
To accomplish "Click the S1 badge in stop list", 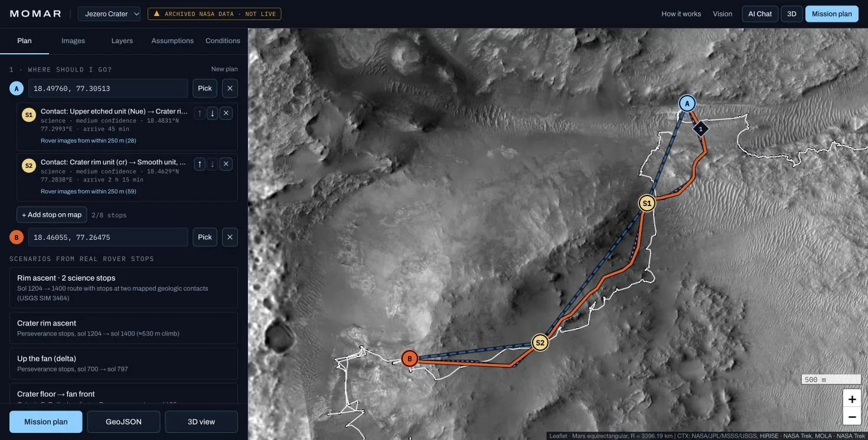I will click(29, 115).
